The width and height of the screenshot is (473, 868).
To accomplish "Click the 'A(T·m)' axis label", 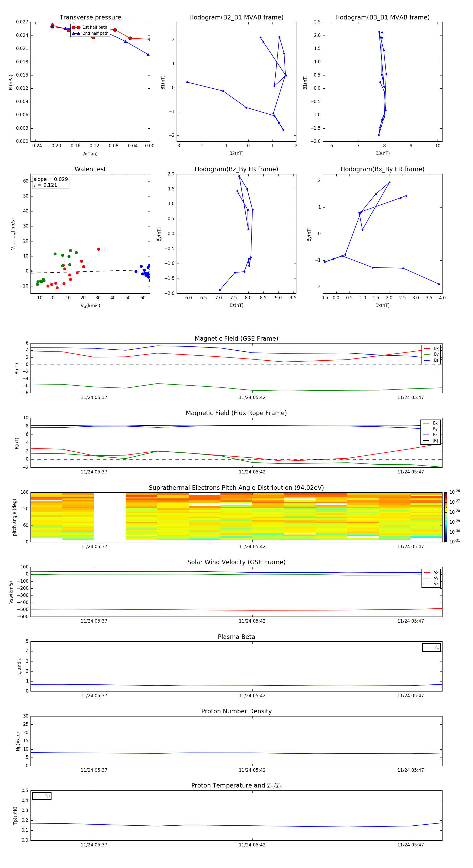I will (x=90, y=154).
